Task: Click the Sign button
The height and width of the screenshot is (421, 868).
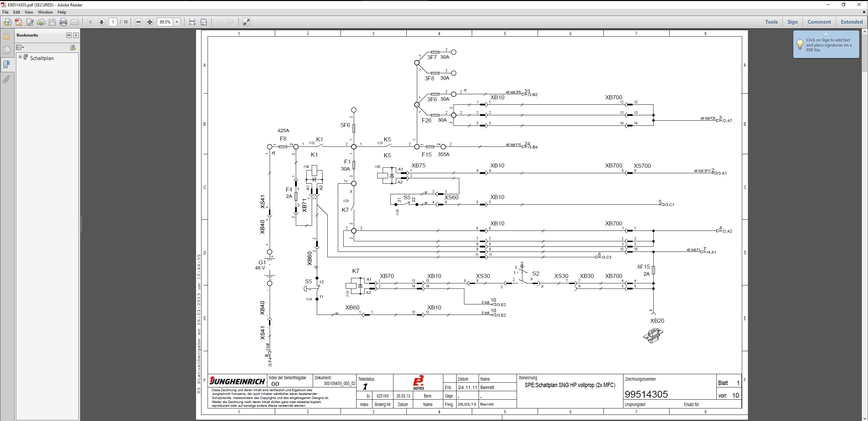Action: point(792,22)
